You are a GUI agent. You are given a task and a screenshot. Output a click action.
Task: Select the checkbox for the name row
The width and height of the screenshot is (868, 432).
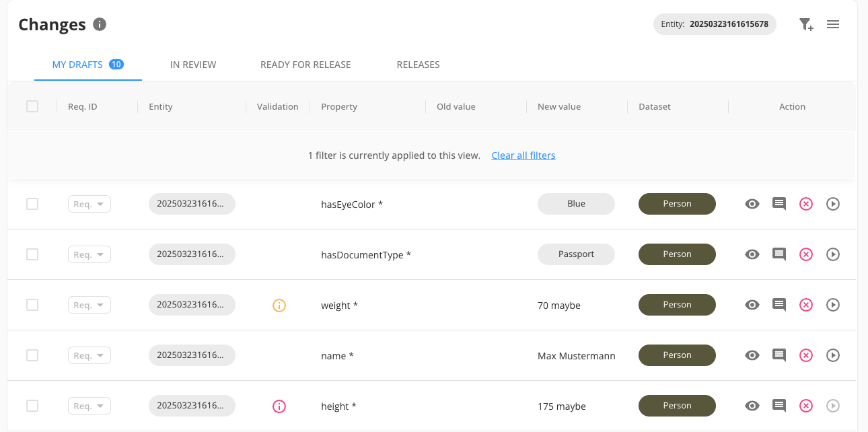click(x=32, y=355)
